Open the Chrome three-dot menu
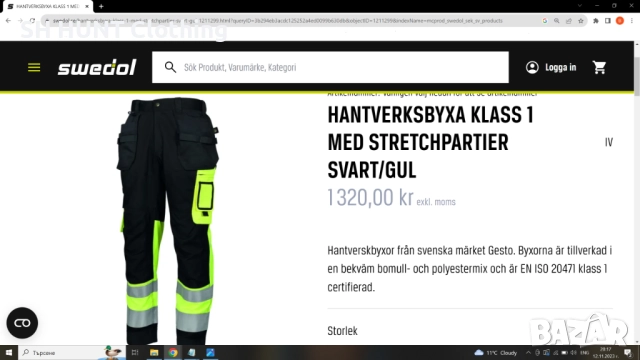Viewport: 640px width, 360px height. pos(632,20)
